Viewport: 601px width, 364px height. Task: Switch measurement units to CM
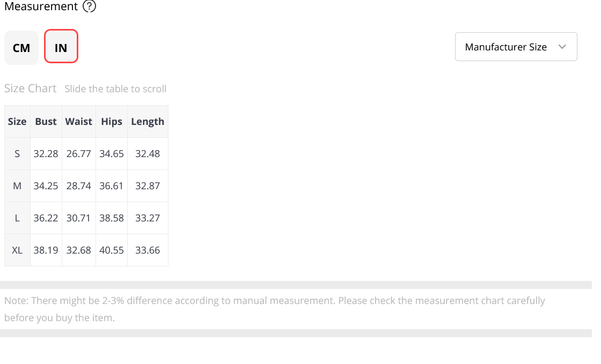pos(21,48)
